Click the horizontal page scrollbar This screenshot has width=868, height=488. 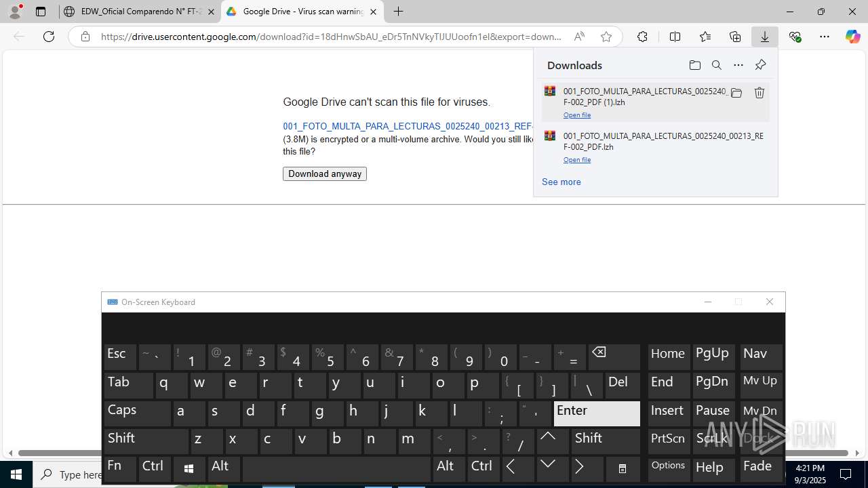(x=434, y=453)
